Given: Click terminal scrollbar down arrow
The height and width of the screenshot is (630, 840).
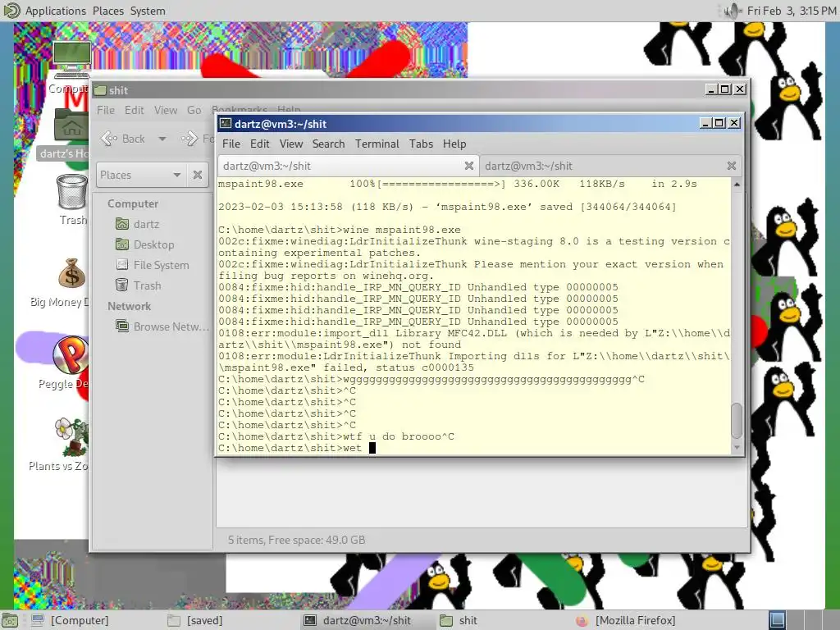Looking at the screenshot, I should (x=737, y=447).
